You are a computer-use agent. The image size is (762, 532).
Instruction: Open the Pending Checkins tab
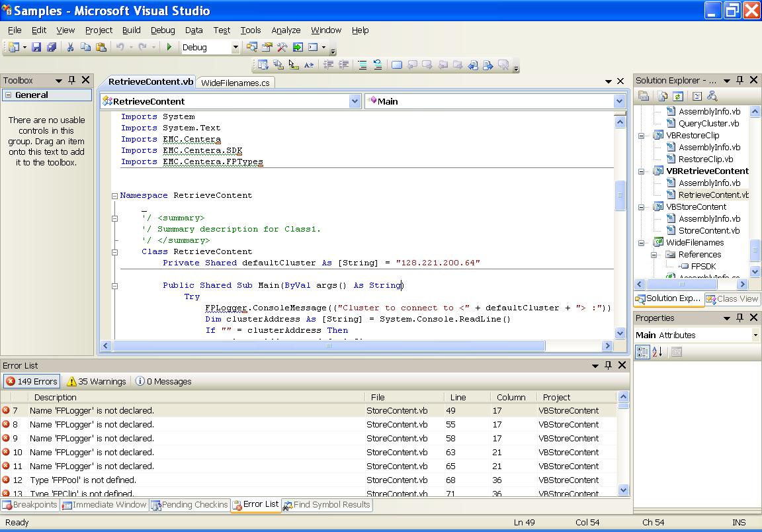(190, 505)
